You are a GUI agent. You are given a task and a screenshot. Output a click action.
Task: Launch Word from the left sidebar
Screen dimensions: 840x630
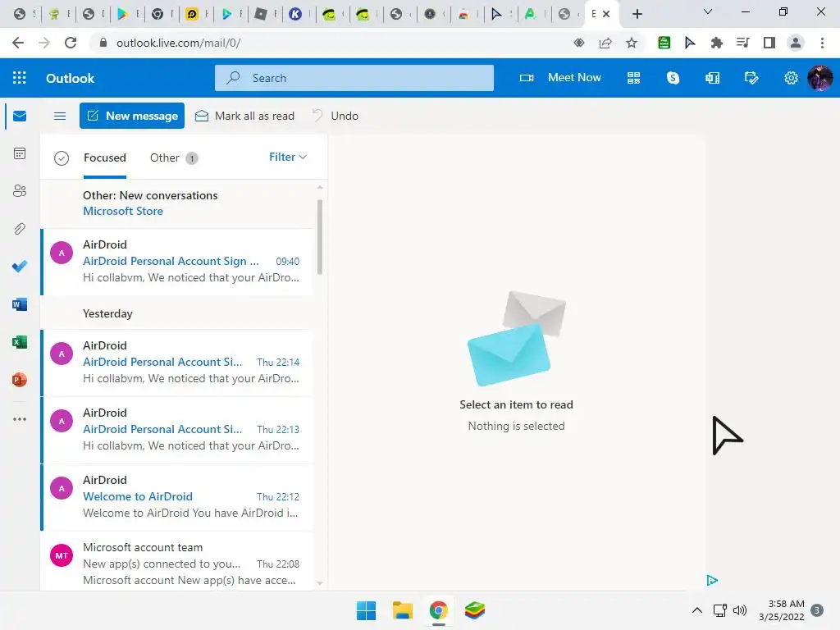pos(20,304)
